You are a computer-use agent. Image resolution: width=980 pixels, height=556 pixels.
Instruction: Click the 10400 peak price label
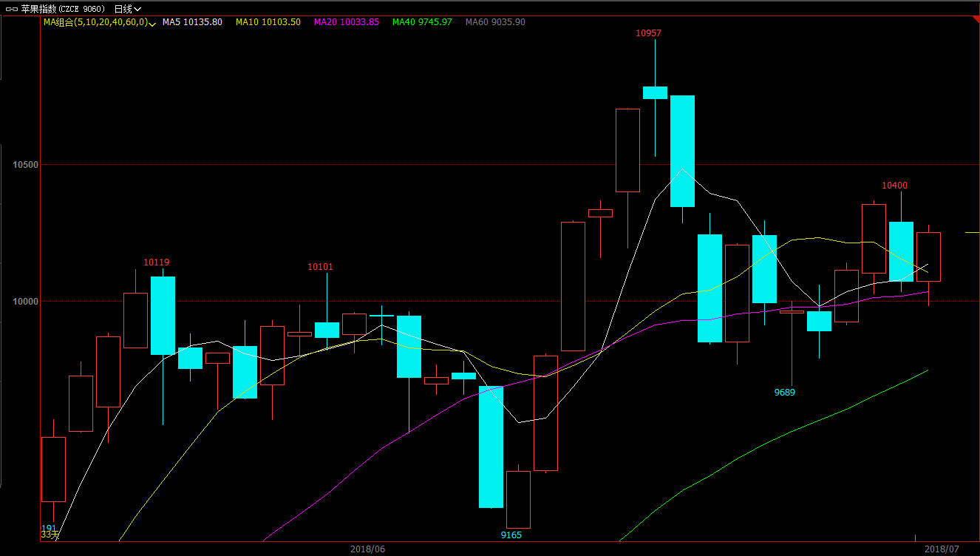(895, 186)
